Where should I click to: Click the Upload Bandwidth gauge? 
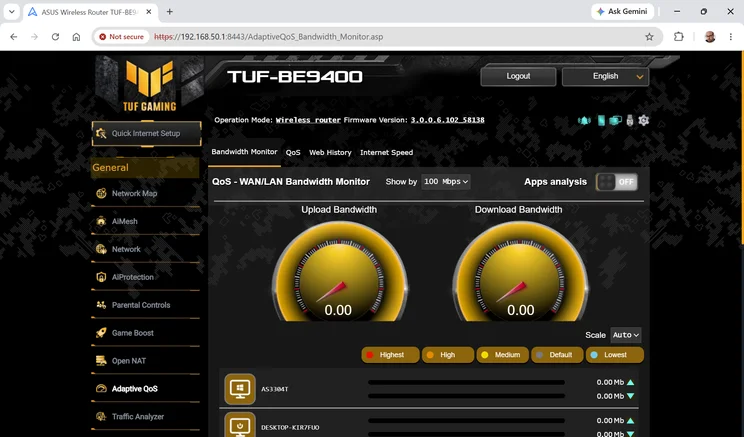339,271
